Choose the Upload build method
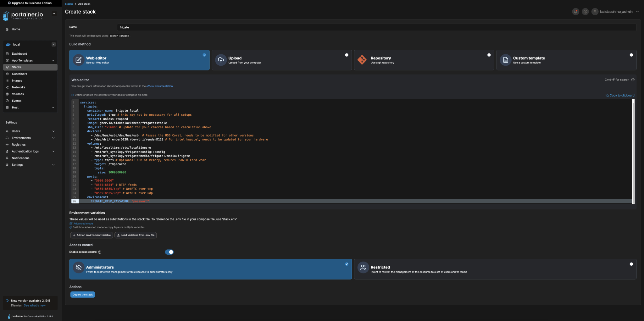 281,60
